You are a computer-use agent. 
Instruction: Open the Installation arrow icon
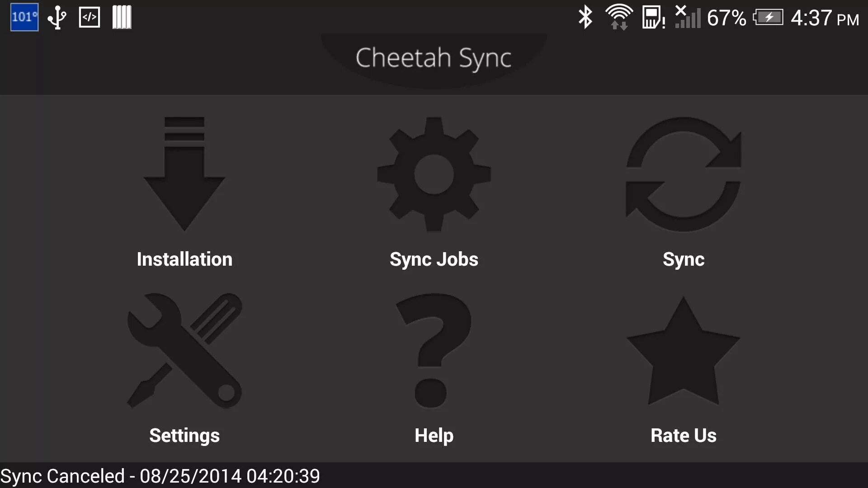tap(184, 174)
